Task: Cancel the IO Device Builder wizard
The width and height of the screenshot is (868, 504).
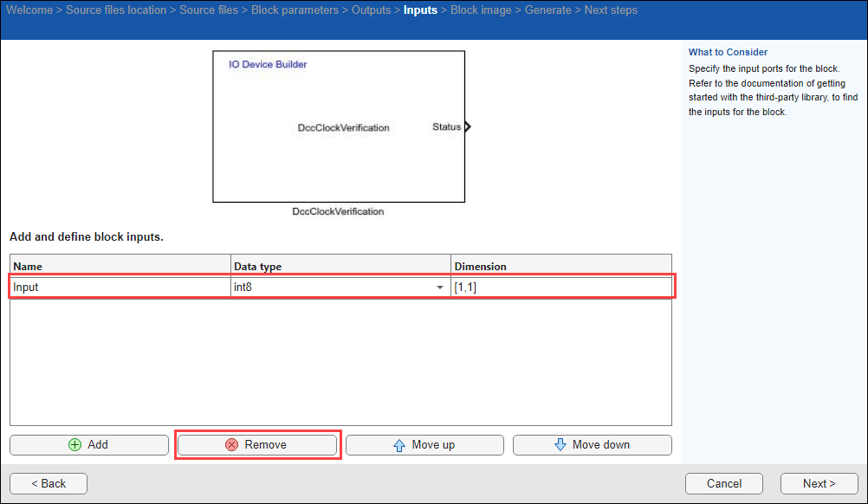Action: [723, 483]
